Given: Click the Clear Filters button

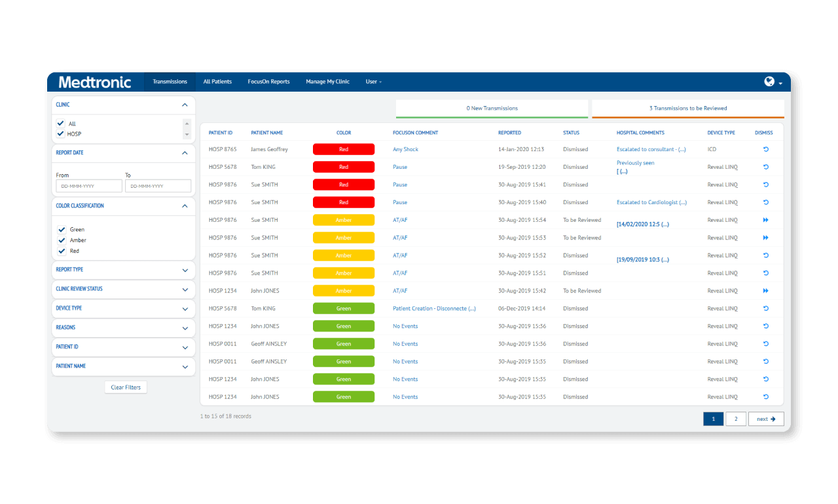Looking at the screenshot, I should (x=125, y=387).
